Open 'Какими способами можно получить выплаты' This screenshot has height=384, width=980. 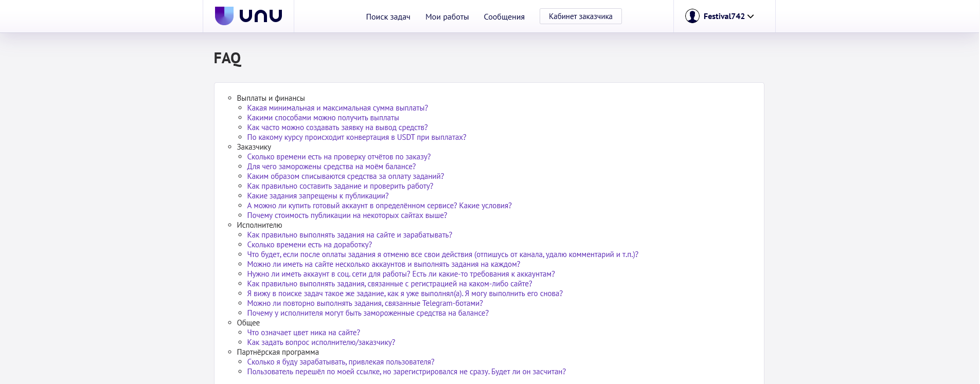[x=323, y=118]
